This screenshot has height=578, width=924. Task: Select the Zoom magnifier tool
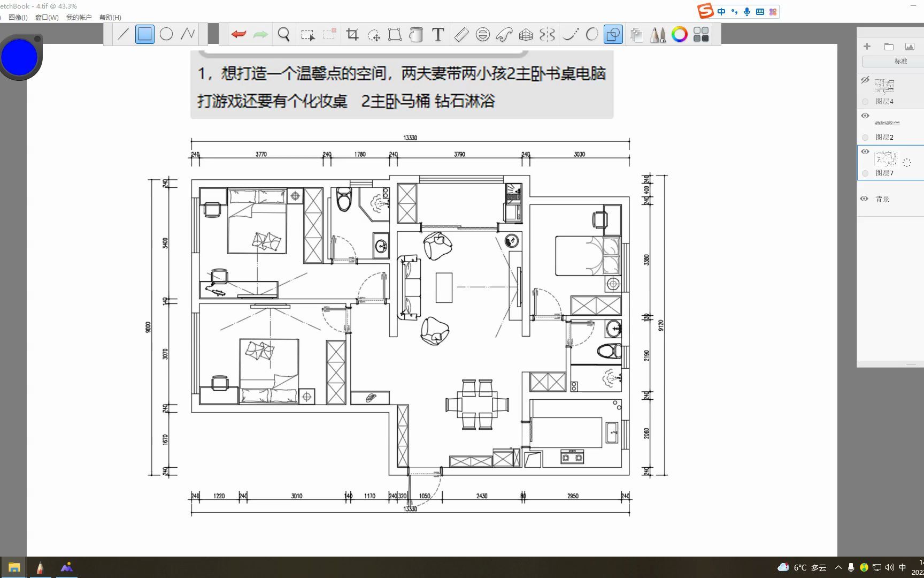pos(283,34)
